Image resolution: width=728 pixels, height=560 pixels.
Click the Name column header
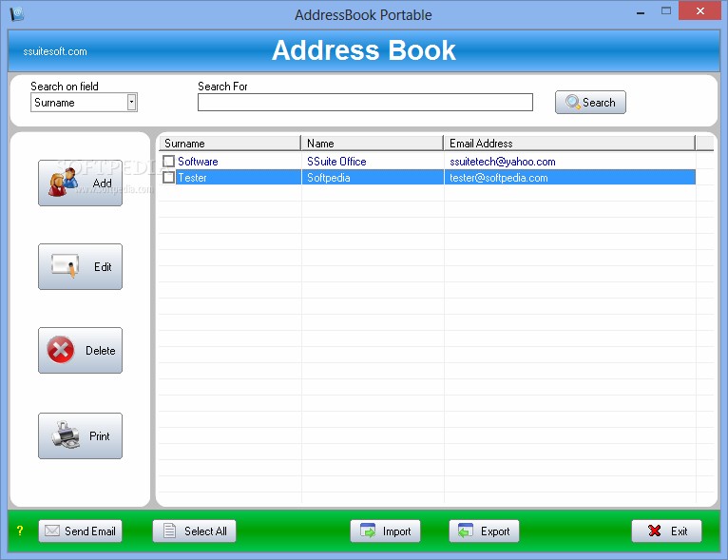(373, 143)
